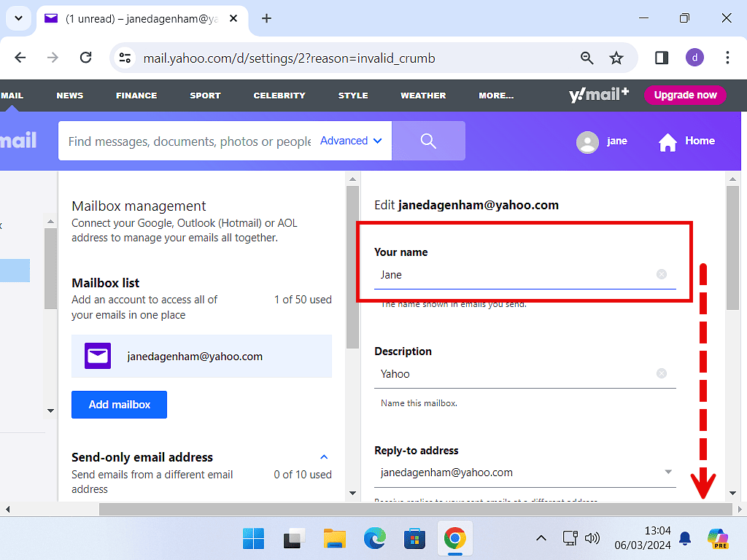Open Microsoft Edge from the taskbar
This screenshot has height=560, width=747.
coord(375,539)
